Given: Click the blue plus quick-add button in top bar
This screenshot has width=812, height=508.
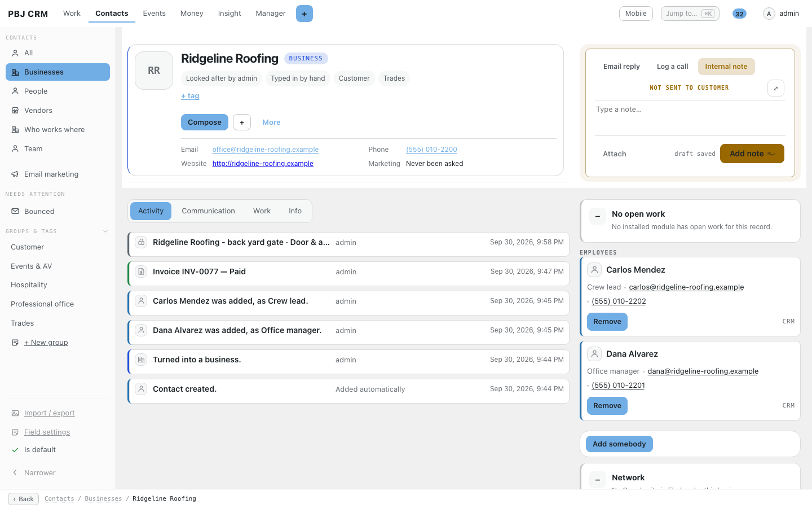Looking at the screenshot, I should pyautogui.click(x=304, y=14).
